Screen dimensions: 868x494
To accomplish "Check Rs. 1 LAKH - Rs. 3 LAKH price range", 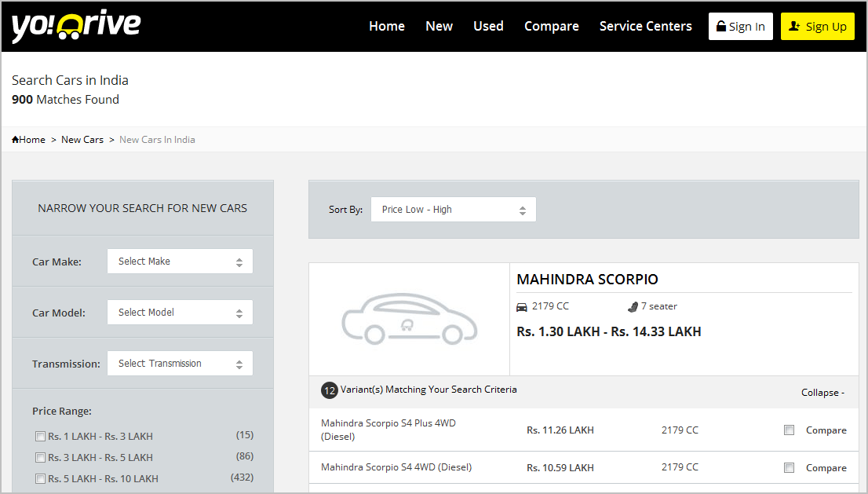I will point(40,437).
